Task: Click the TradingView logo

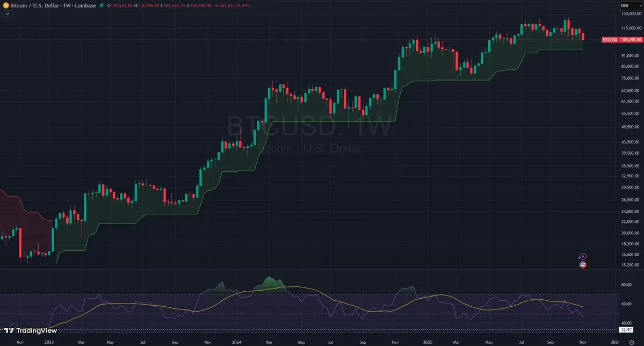Action: (31, 330)
